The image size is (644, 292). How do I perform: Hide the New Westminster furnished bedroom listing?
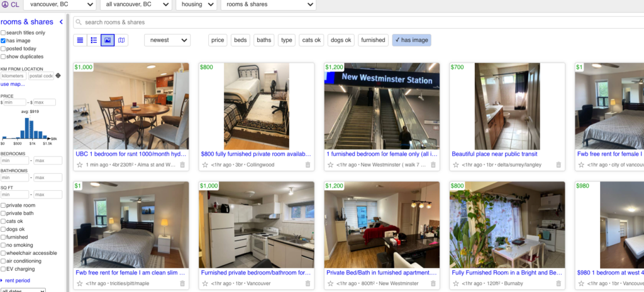point(433,165)
